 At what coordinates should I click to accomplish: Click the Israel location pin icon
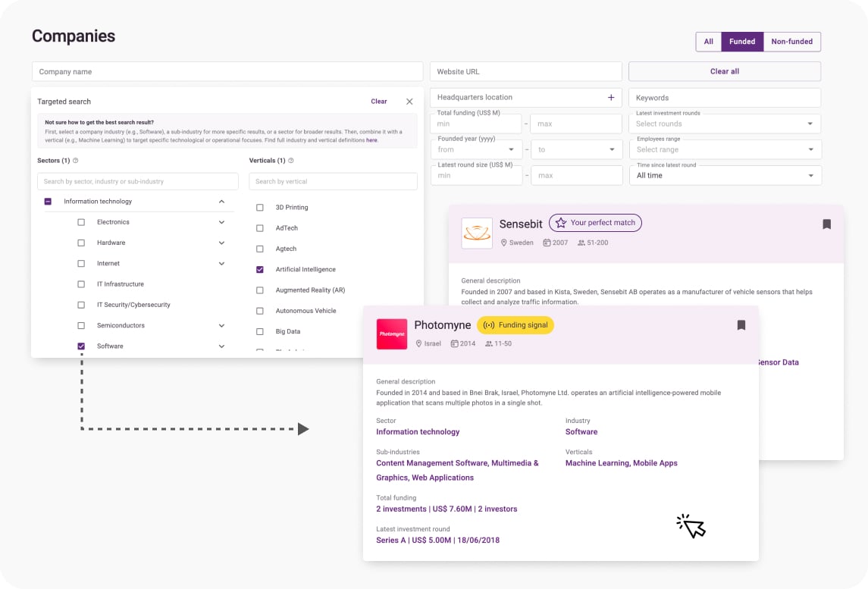pyautogui.click(x=419, y=343)
